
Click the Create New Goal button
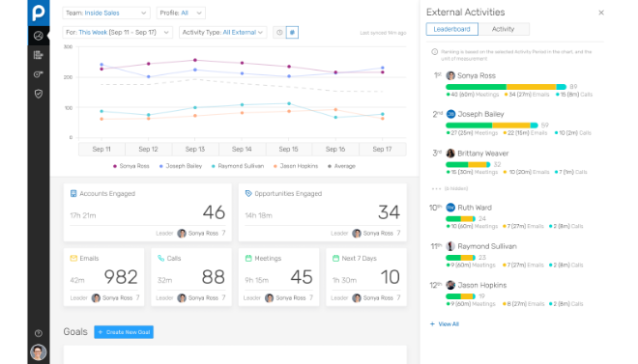point(124,332)
